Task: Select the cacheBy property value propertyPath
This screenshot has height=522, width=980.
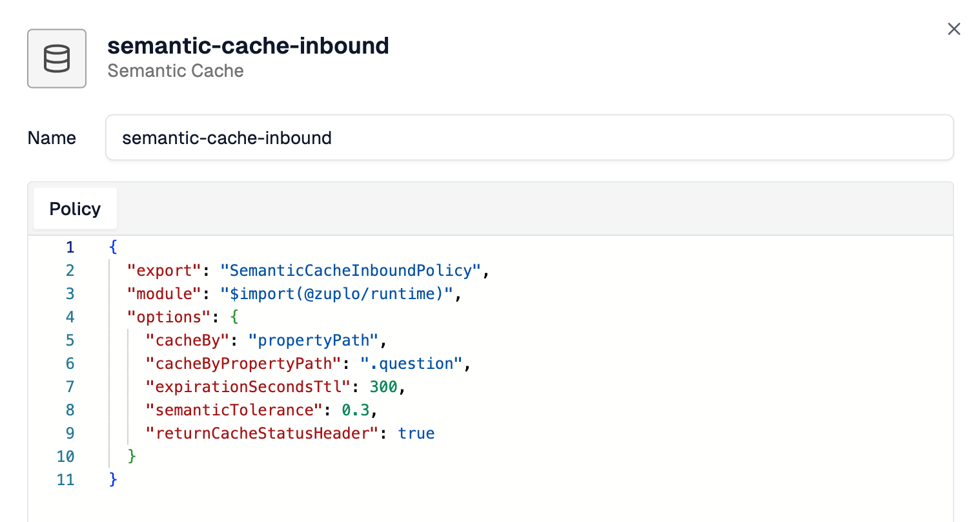Action: point(314,340)
